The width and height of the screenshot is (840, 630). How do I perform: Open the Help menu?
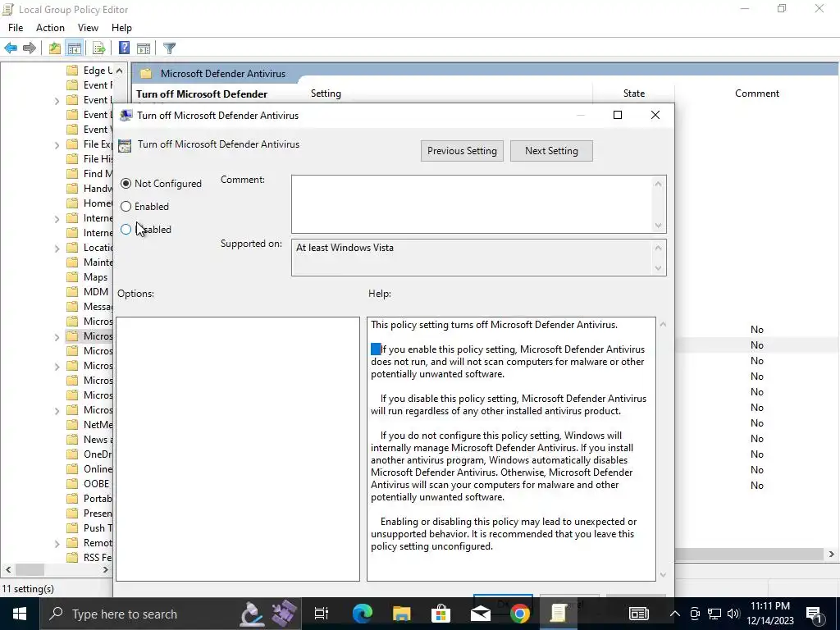coord(121,27)
